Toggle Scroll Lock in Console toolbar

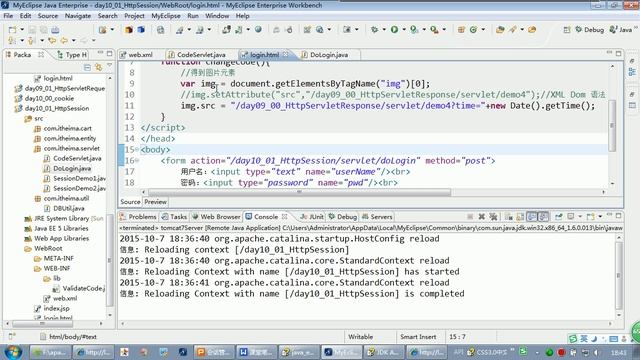[520, 217]
